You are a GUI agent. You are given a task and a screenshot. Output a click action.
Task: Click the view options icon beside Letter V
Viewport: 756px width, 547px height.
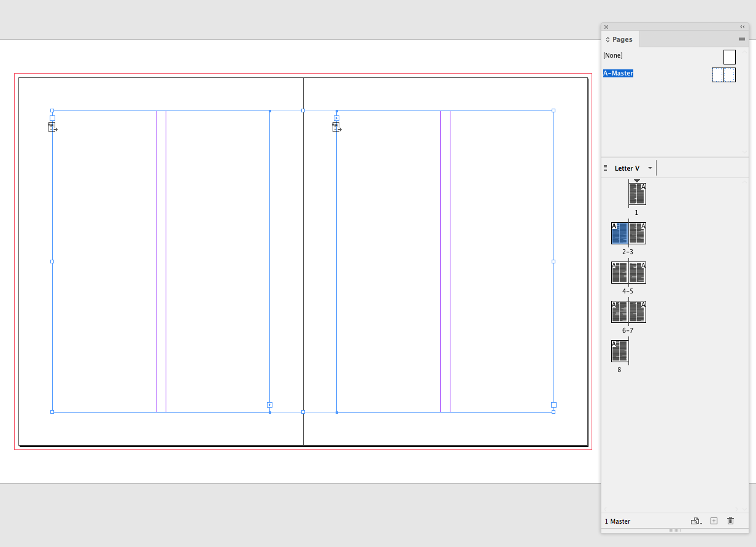point(604,168)
